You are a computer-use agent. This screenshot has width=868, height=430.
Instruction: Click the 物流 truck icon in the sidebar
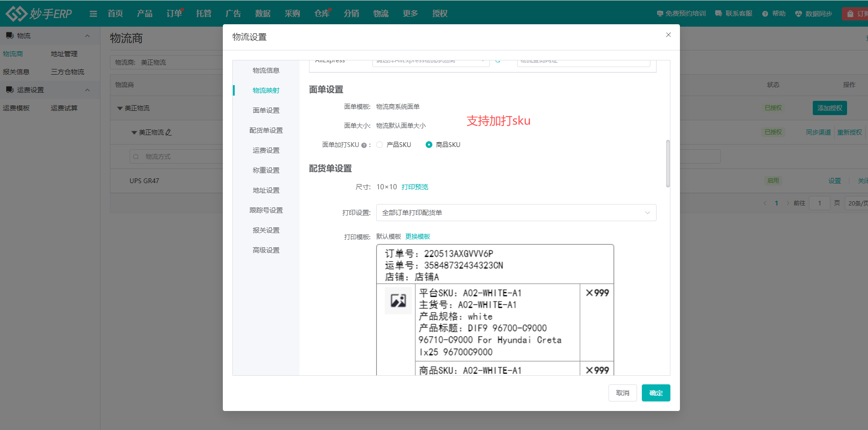click(x=10, y=35)
